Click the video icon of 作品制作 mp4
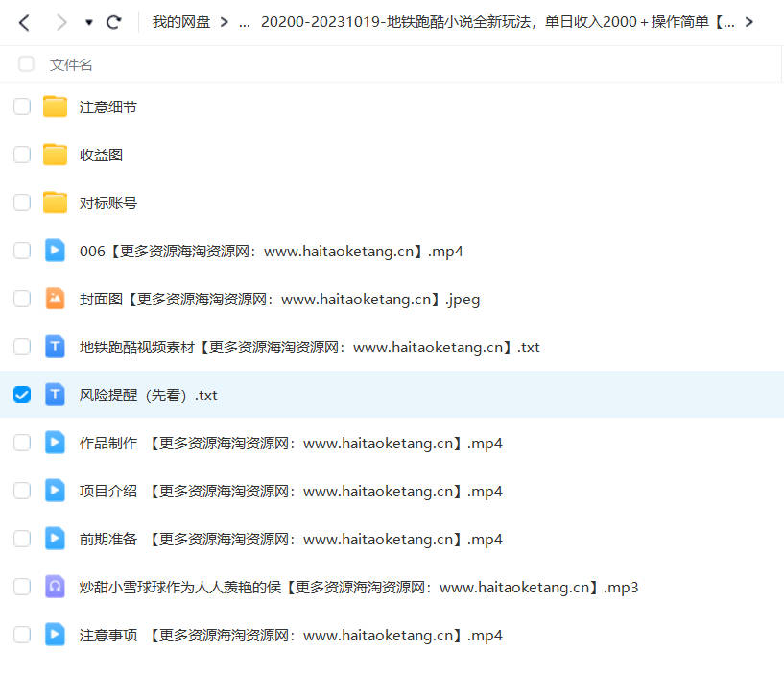Screen dimensions: 784x675 click(55, 443)
